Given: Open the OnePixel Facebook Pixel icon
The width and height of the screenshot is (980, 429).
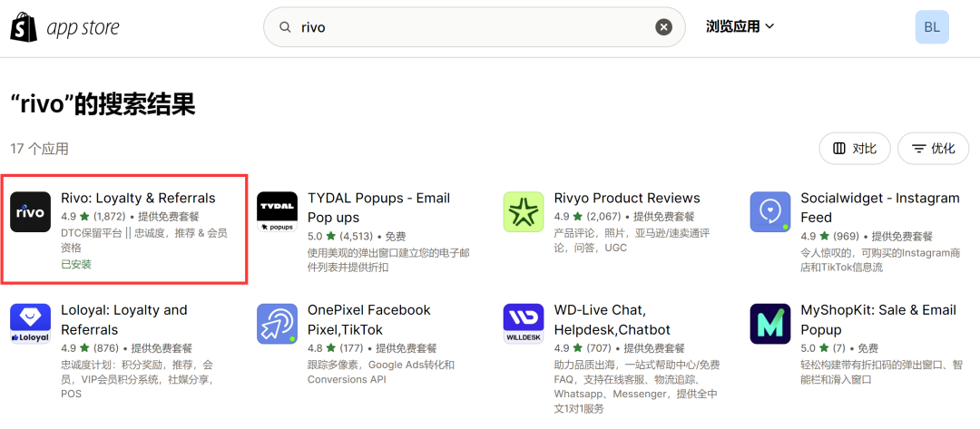Looking at the screenshot, I should click(277, 324).
